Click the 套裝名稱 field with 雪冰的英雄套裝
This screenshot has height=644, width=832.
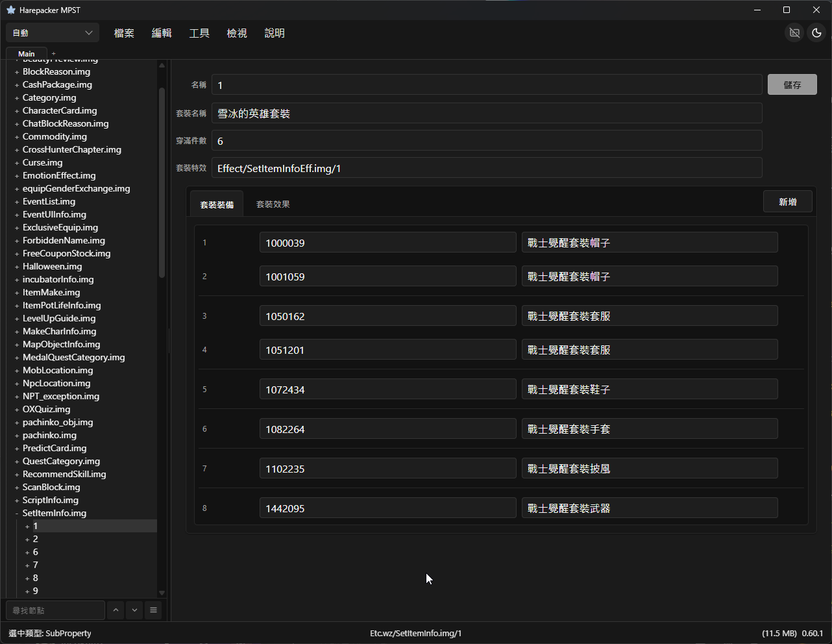(487, 113)
